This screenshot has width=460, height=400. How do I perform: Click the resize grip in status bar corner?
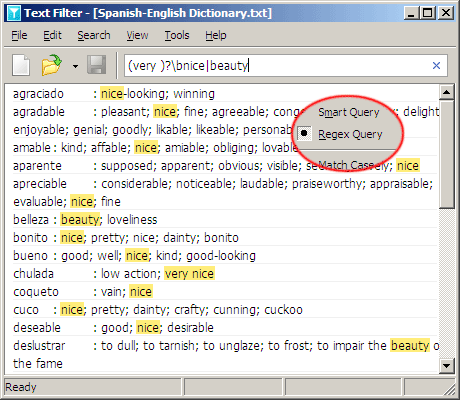(x=450, y=389)
